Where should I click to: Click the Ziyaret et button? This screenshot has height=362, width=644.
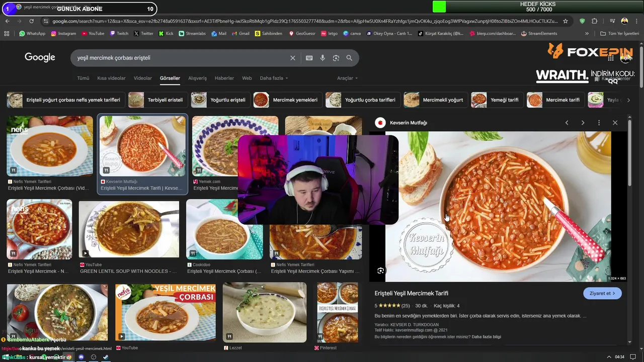[602, 293]
